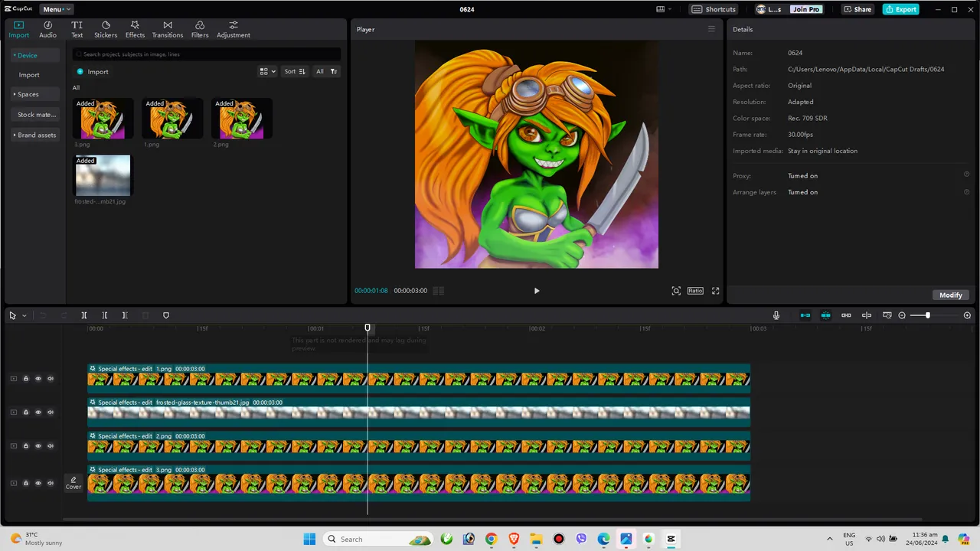The image size is (980, 551).
Task: Open the layout switcher dropdown
Action: coord(664,9)
